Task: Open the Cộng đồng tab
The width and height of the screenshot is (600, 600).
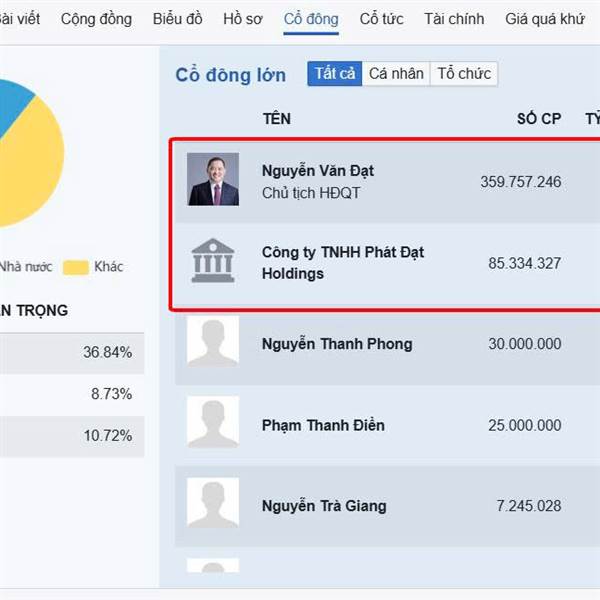Action: click(x=96, y=19)
